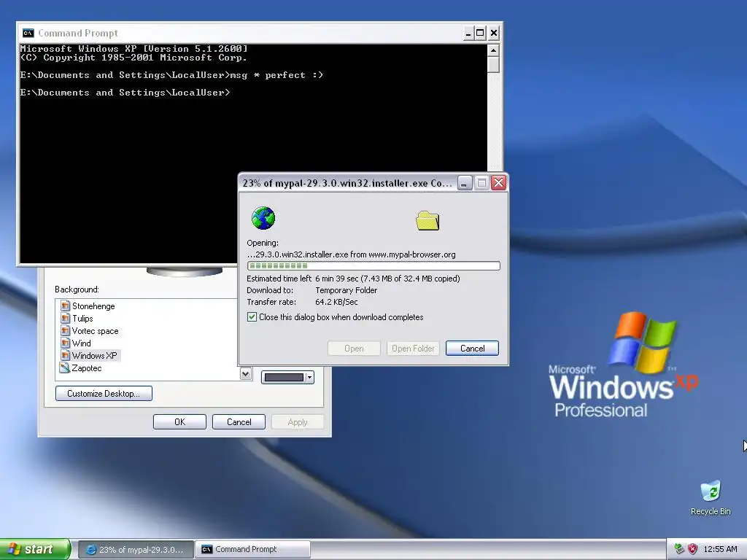Switch to Command Prompt via the taskbar
747x560 pixels.
point(252,550)
